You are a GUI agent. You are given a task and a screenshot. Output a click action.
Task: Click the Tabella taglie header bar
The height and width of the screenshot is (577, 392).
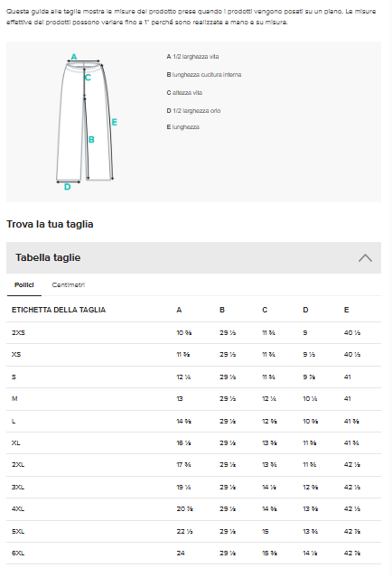click(x=193, y=257)
